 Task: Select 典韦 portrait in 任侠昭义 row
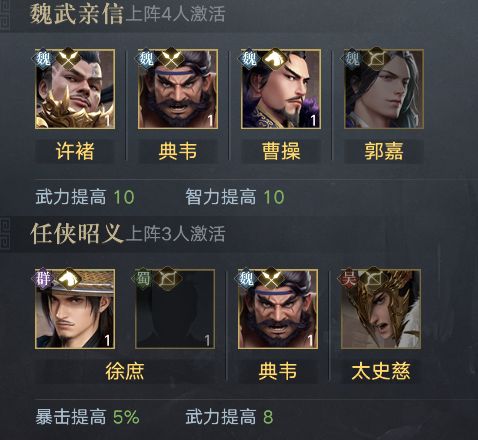pos(278,309)
